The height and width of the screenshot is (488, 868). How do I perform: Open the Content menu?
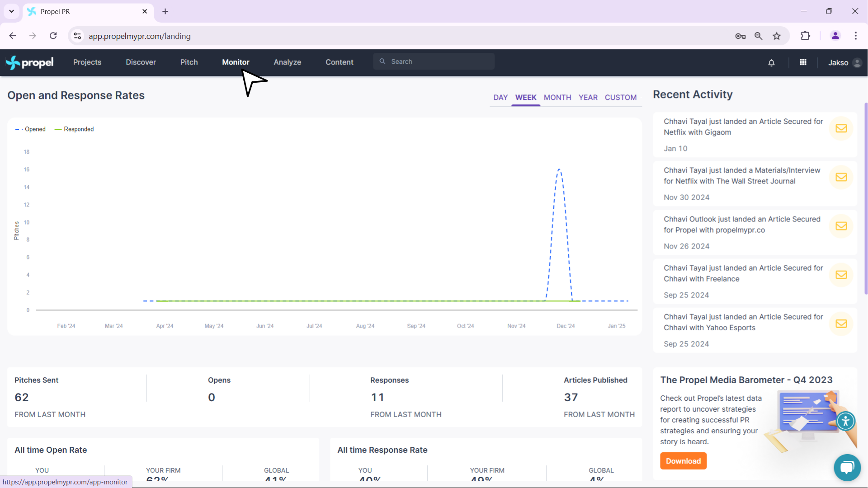(x=339, y=62)
